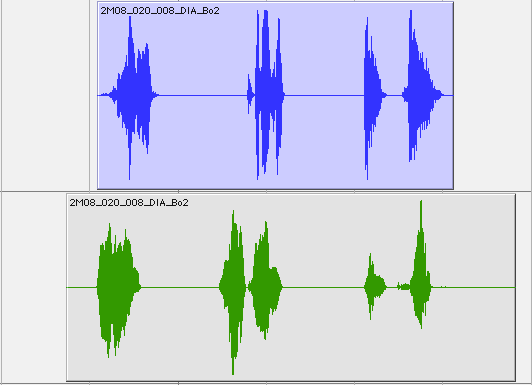Click empty upper track area left of blue clip
This screenshot has height=385, width=532.
[46, 95]
